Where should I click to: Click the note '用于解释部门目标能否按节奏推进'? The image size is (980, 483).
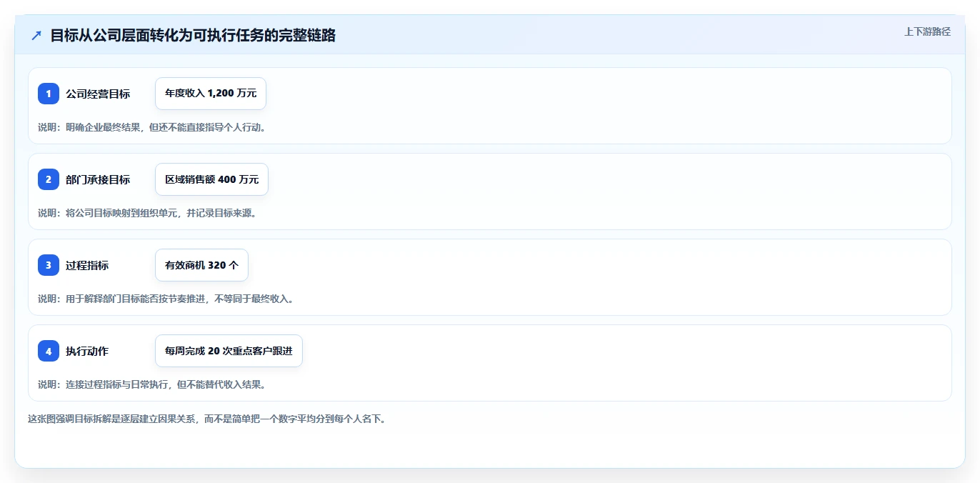[135, 299]
